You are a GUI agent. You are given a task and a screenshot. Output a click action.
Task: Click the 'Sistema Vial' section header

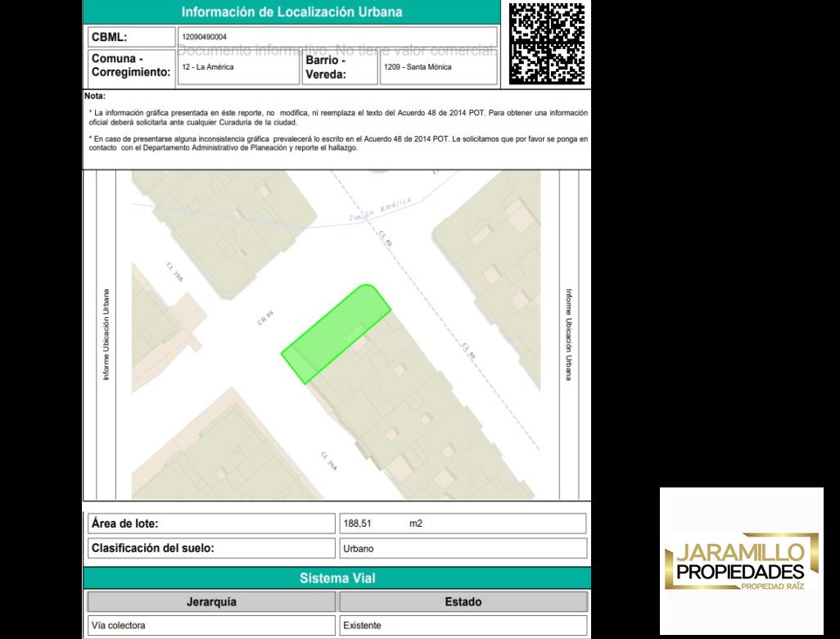pyautogui.click(x=336, y=578)
